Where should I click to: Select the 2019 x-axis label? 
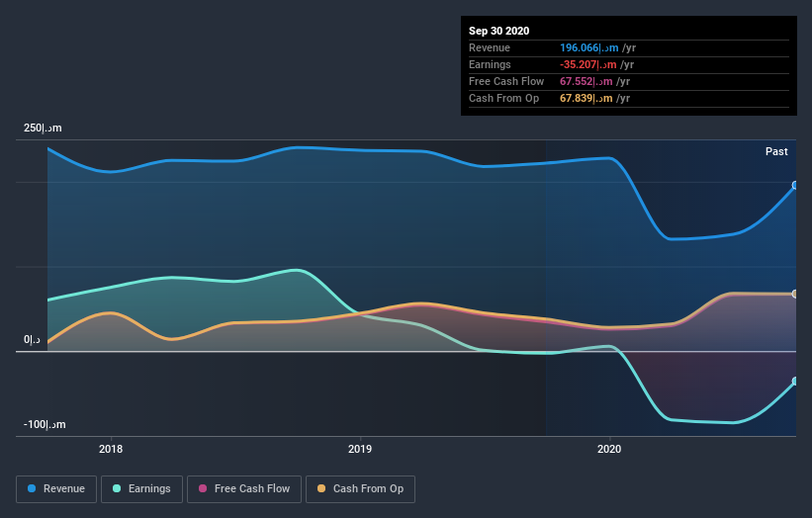[x=360, y=449]
